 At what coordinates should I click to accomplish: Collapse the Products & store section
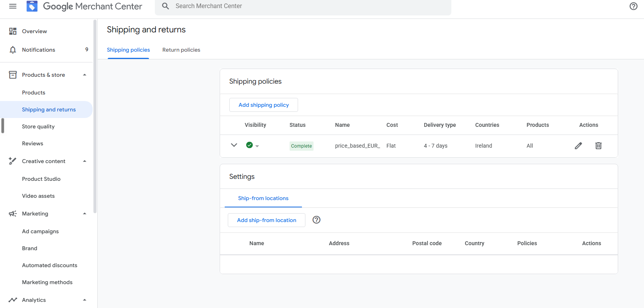point(85,75)
